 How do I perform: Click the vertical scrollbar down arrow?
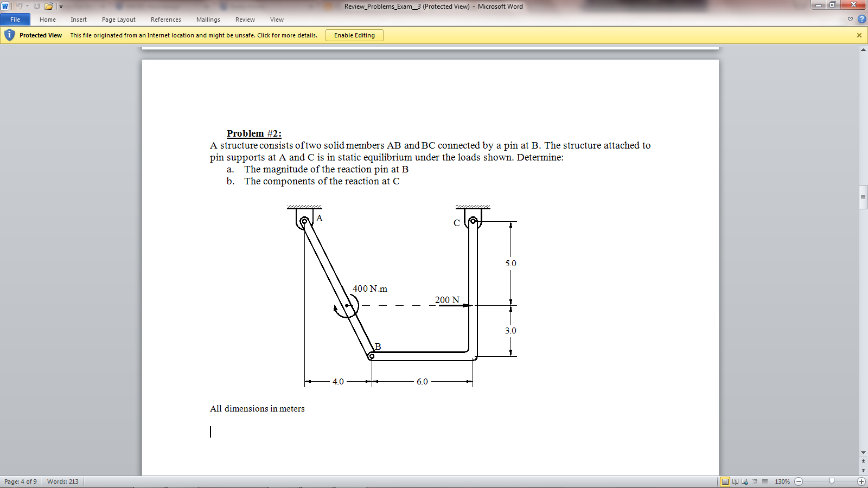pyautogui.click(x=863, y=453)
